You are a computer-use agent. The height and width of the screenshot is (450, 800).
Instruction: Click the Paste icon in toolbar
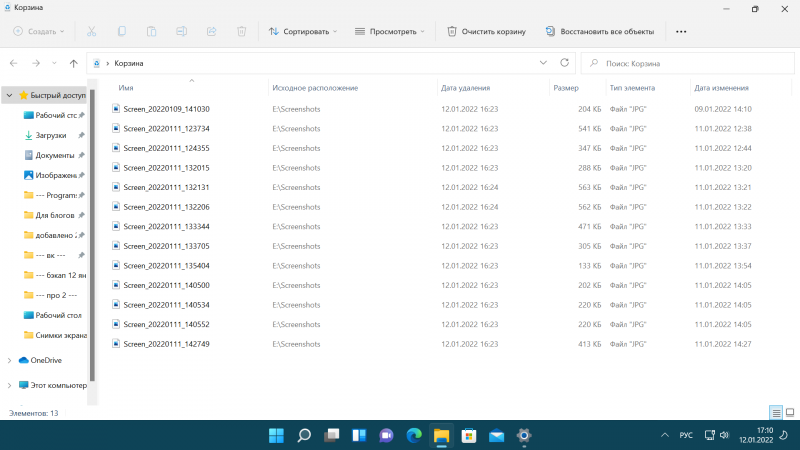152,31
